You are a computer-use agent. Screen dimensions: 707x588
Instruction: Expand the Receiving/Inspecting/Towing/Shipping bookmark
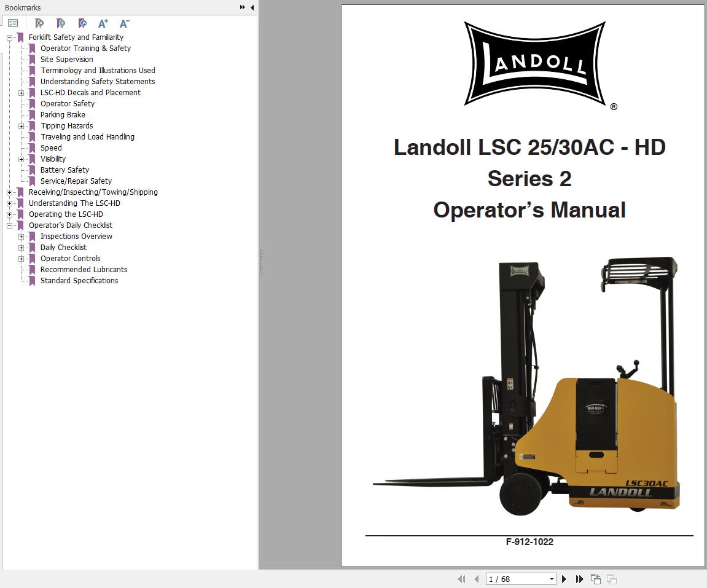tap(9, 192)
